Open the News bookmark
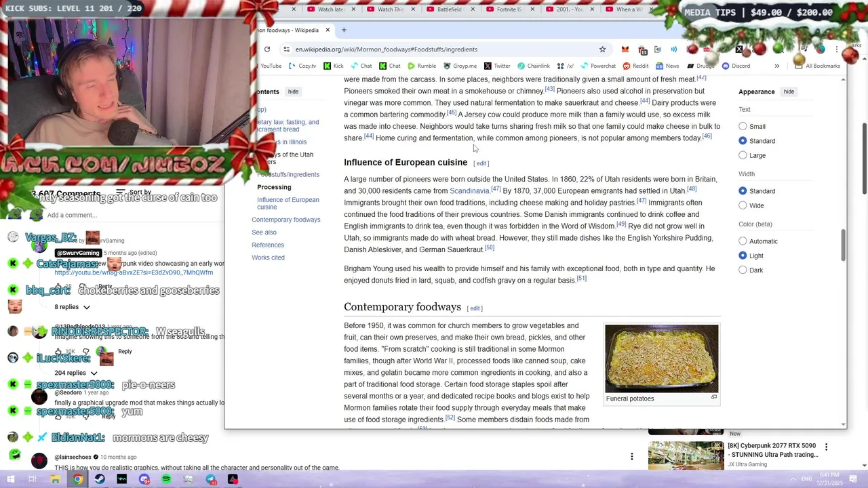The width and height of the screenshot is (868, 488). (667, 66)
